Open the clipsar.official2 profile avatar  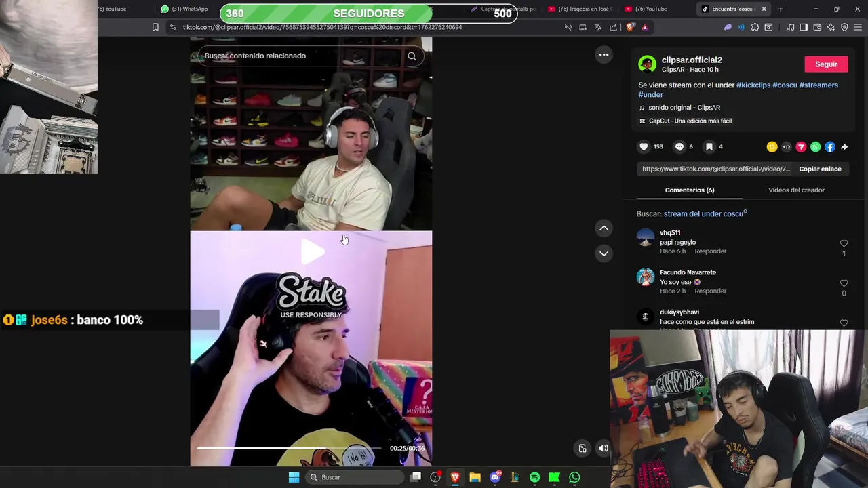(x=647, y=64)
